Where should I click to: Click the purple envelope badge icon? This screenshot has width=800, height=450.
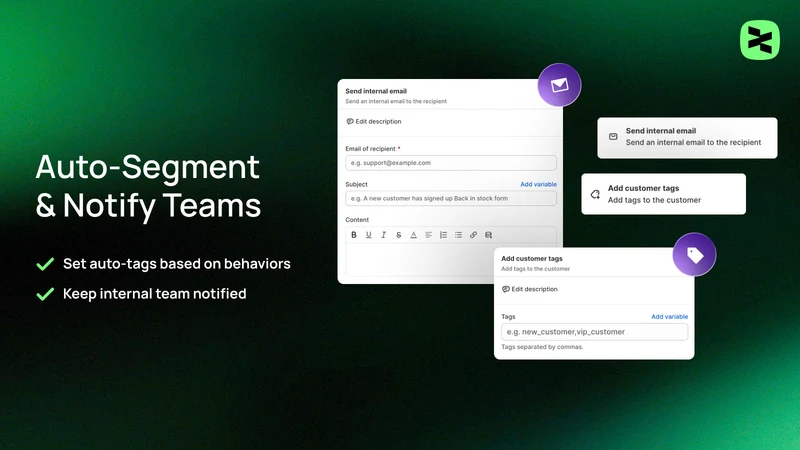pyautogui.click(x=559, y=85)
